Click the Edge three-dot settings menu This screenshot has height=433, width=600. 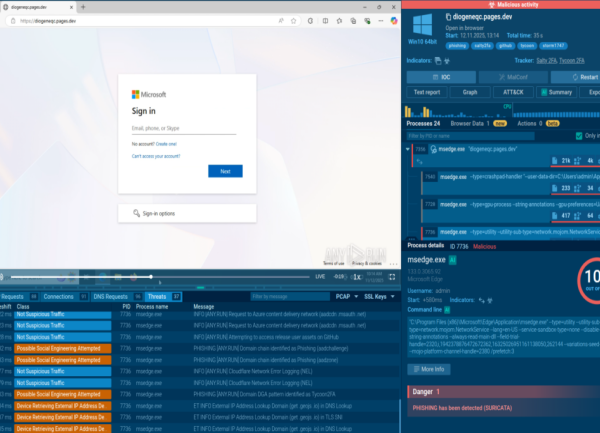point(381,21)
